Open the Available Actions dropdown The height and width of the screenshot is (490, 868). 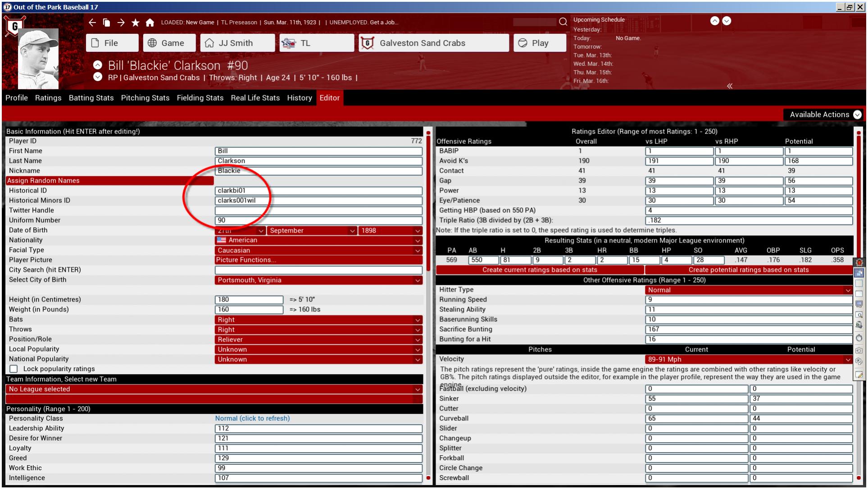click(x=825, y=114)
